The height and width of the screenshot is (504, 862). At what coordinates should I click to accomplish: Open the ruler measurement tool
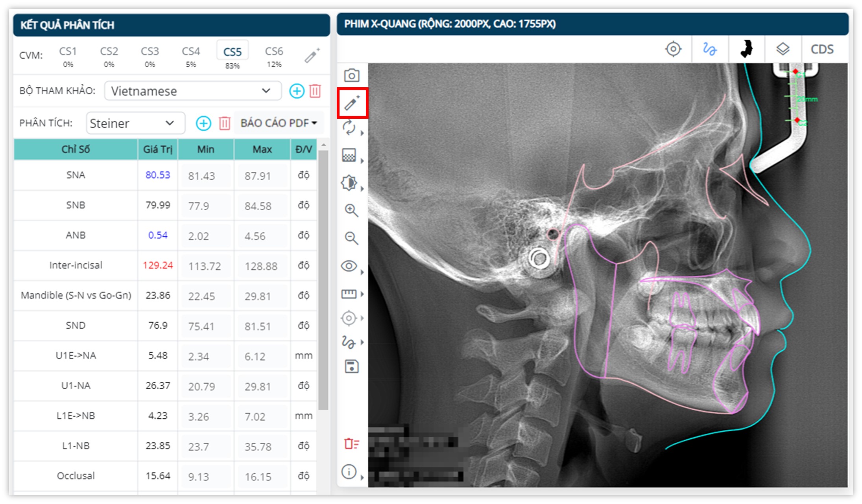(349, 294)
